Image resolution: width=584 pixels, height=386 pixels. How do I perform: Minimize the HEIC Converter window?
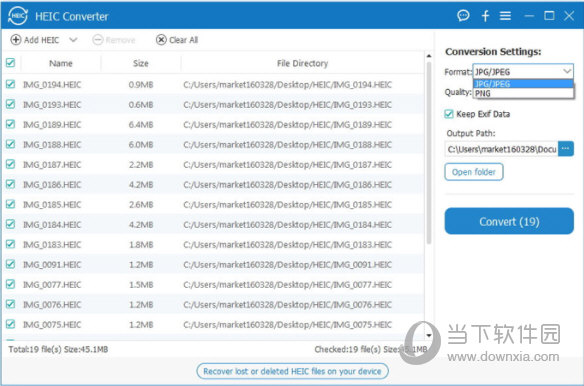(x=529, y=16)
